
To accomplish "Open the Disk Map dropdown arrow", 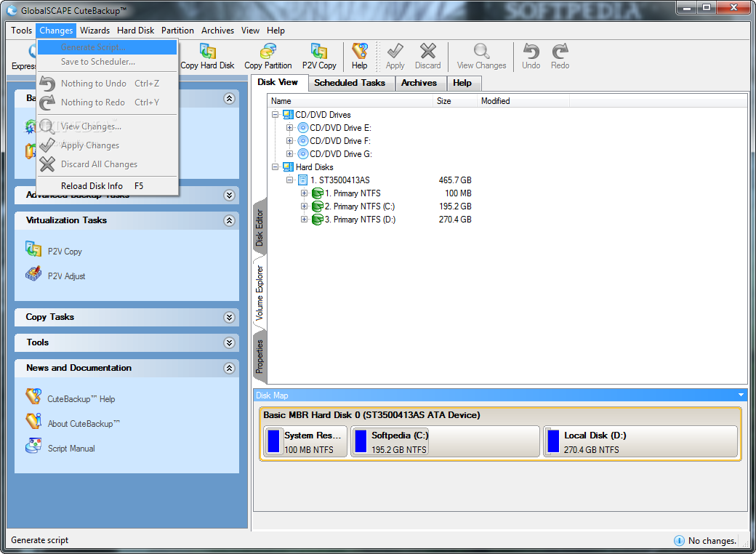I will pos(741,395).
